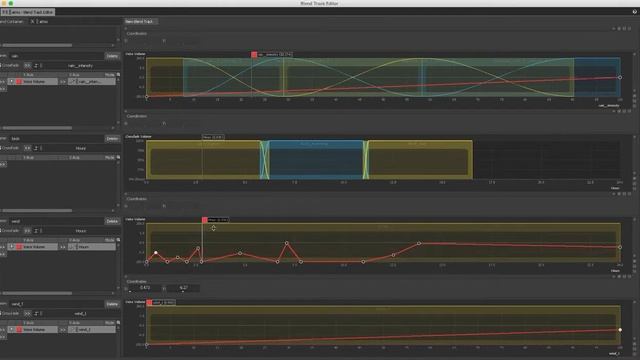Click the Hours red cursor flag in wind graph
The width and height of the screenshot is (640, 360).
[204, 220]
